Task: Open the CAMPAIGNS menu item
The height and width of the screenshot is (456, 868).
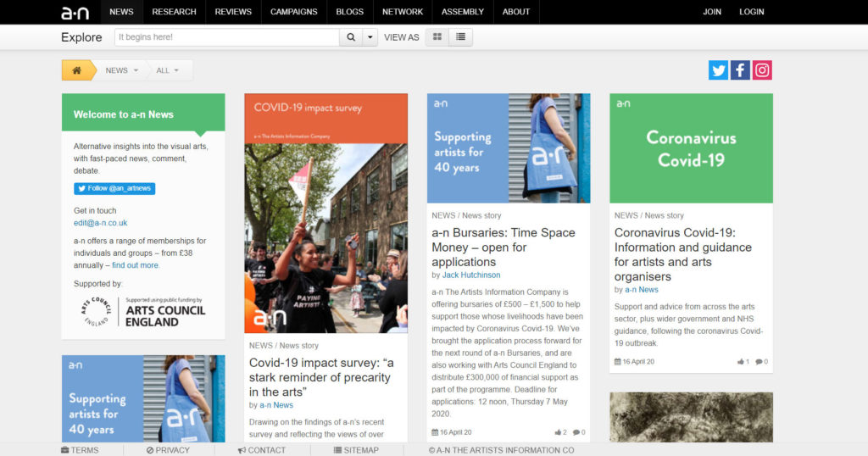Action: [x=293, y=12]
